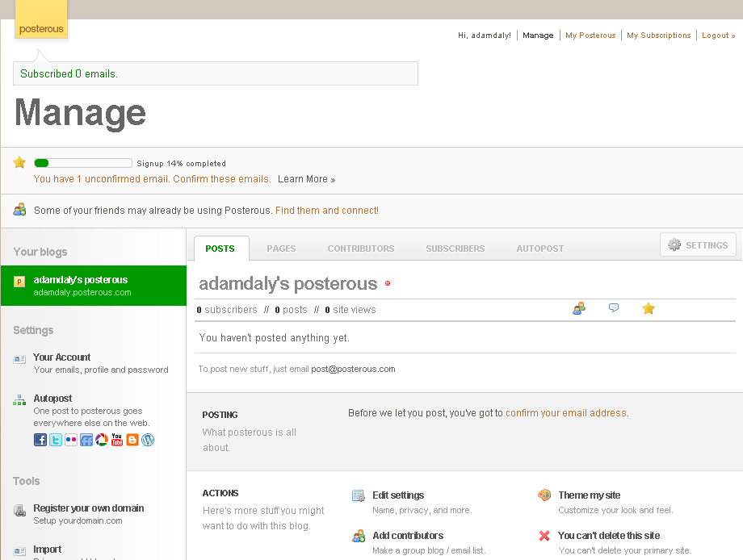Image resolution: width=743 pixels, height=560 pixels.
Task: Open the Autopost tab
Action: [x=539, y=249]
